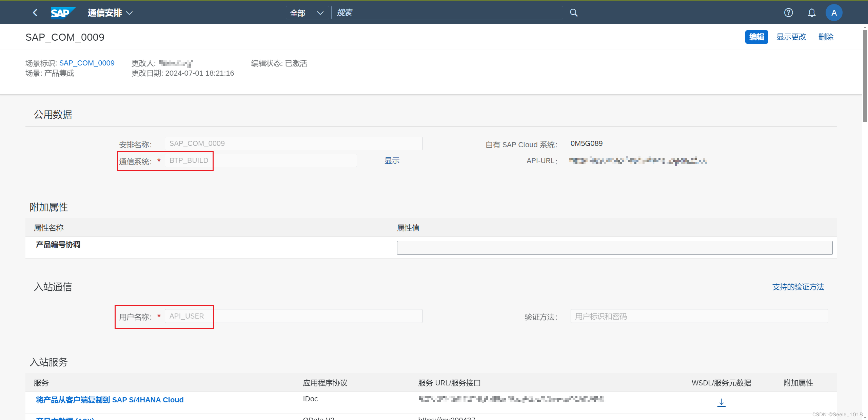The height and width of the screenshot is (420, 868).
Task: Download WSDL for IDoc service
Action: [721, 402]
